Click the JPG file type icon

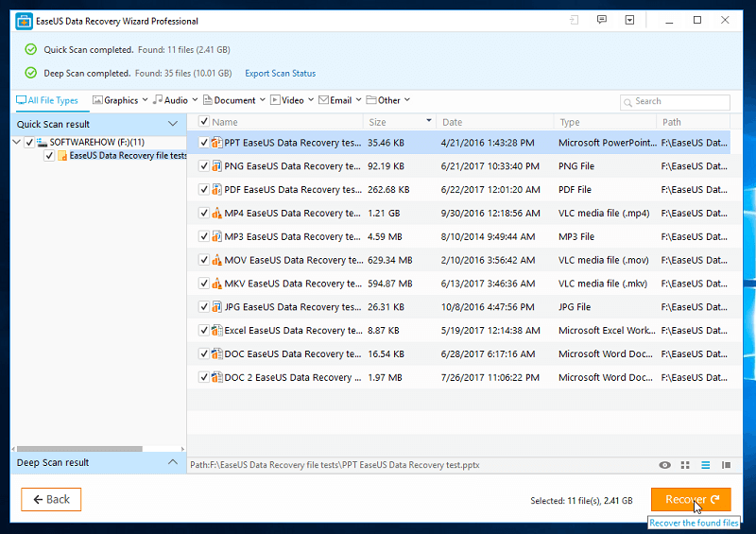(x=217, y=307)
